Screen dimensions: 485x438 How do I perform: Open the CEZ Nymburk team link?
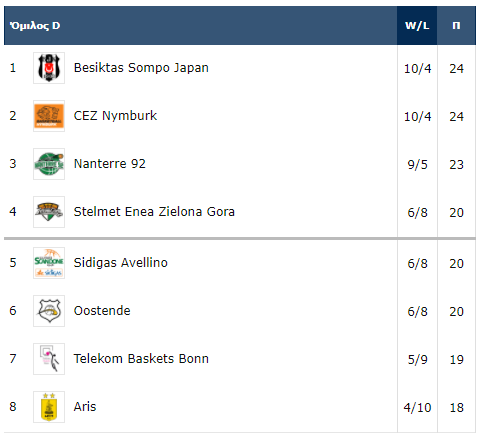(x=115, y=116)
